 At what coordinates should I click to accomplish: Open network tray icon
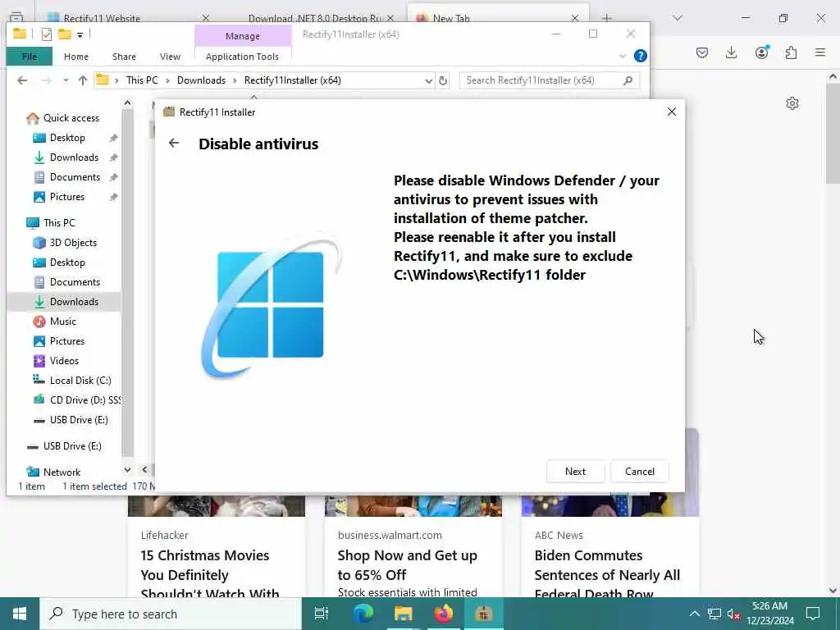(714, 614)
